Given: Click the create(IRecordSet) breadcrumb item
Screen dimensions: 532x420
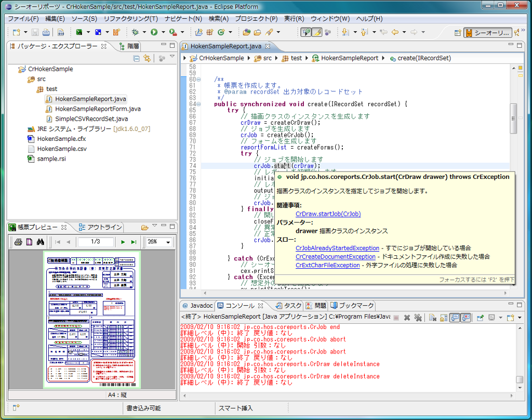Looking at the screenshot, I should pyautogui.click(x=420, y=58).
